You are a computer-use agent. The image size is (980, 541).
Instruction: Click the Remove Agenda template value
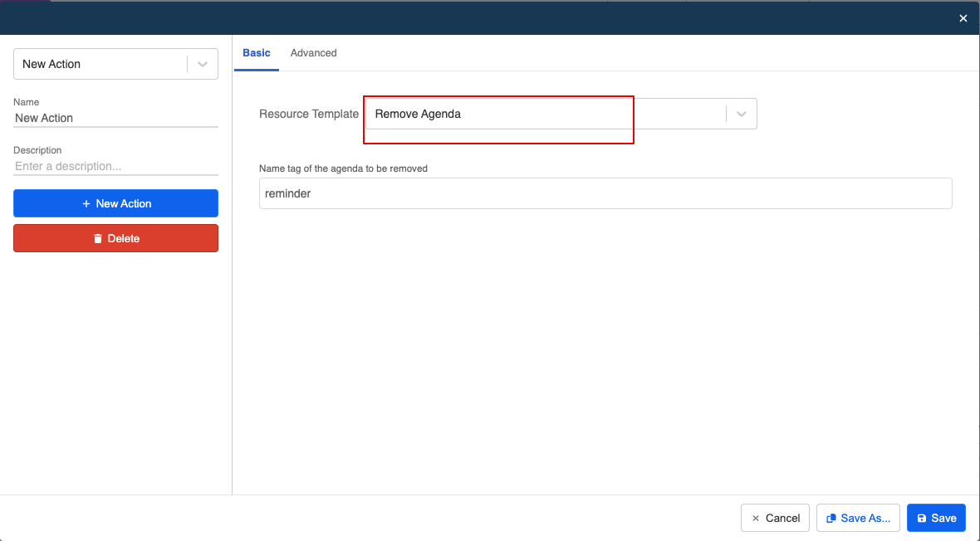419,114
